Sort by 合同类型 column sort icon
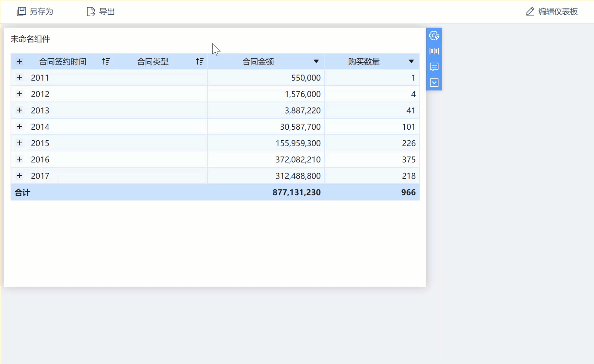The image size is (594, 364). point(199,61)
